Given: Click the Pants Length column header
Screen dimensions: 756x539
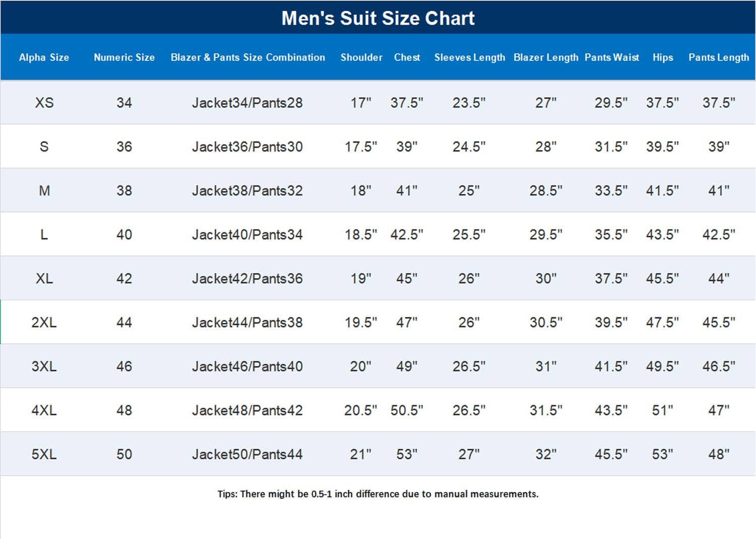Looking at the screenshot, I should click(x=719, y=57).
